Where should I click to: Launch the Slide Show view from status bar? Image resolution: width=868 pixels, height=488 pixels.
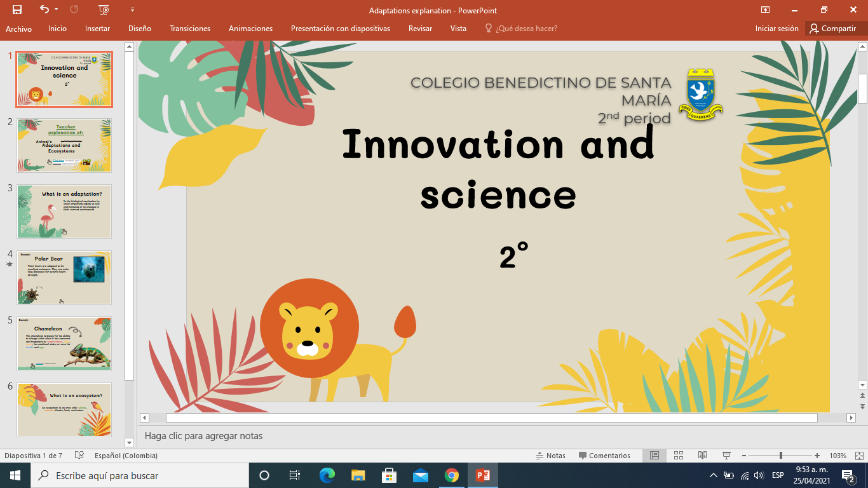click(726, 456)
